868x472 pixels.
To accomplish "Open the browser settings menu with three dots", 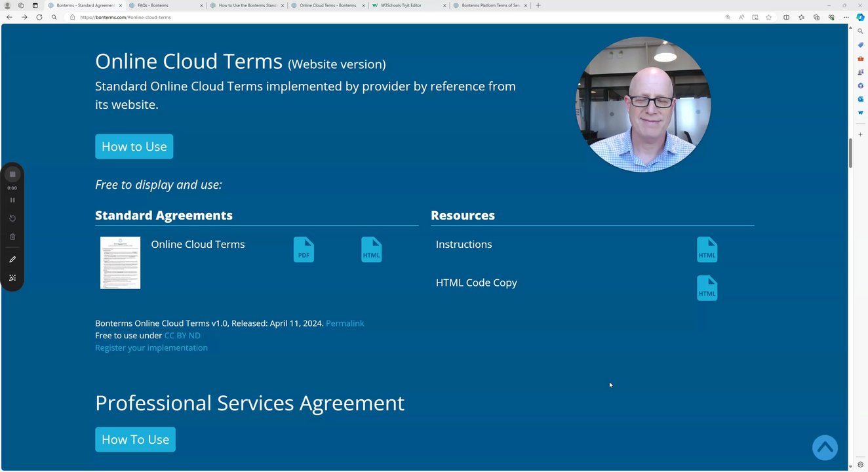I will point(846,17).
